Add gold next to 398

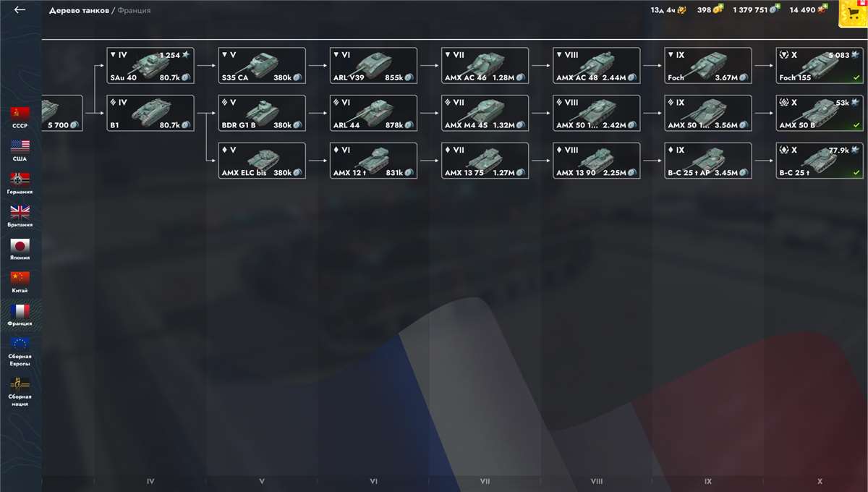pyautogui.click(x=718, y=9)
